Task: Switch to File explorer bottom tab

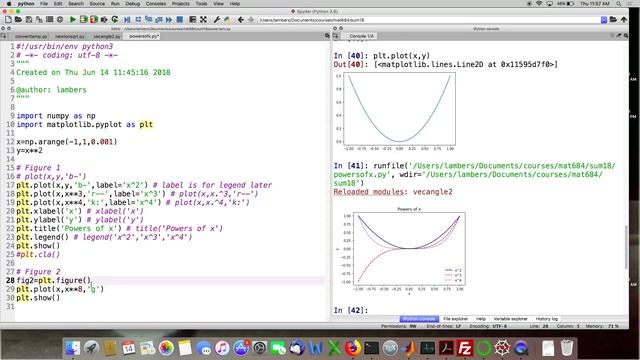Action: [456, 319]
